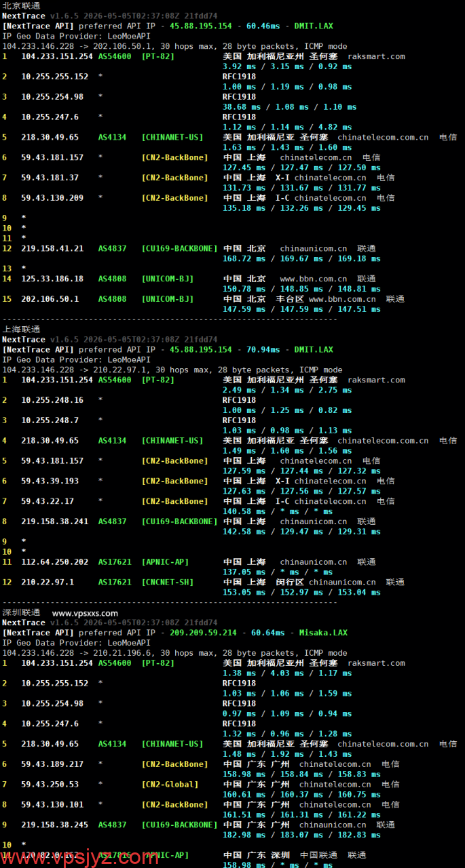Screen dimensions: 465x868
Task: Click the [CN2-Global] network tag
Action: coord(170,785)
